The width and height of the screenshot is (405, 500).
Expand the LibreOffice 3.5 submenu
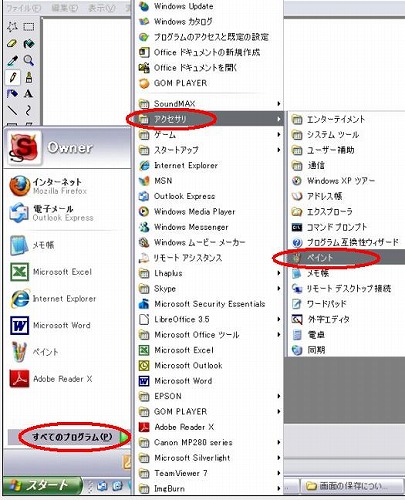click(x=210, y=319)
